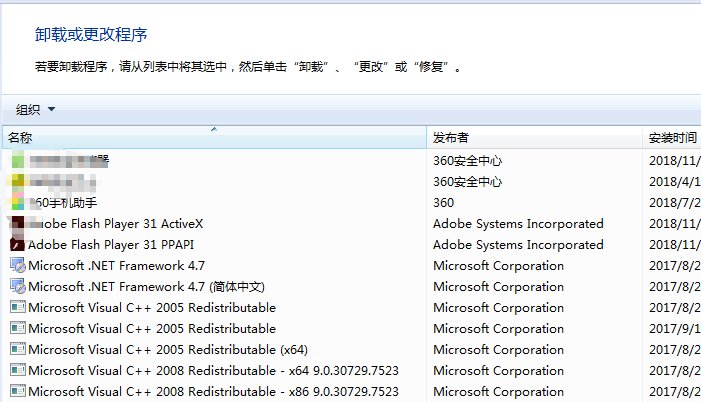Select Microsoft .NET Framework 4.7 (简体中文) name
This screenshot has height=402, width=701.
(x=147, y=287)
